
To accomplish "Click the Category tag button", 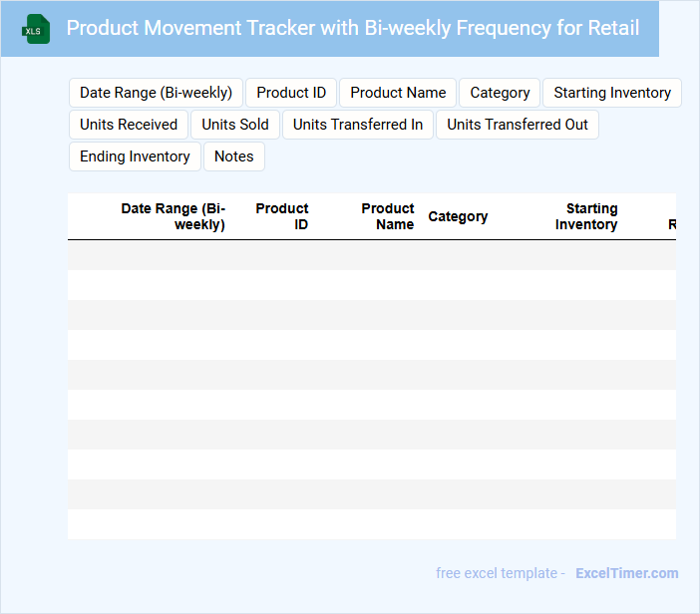I will tap(500, 93).
